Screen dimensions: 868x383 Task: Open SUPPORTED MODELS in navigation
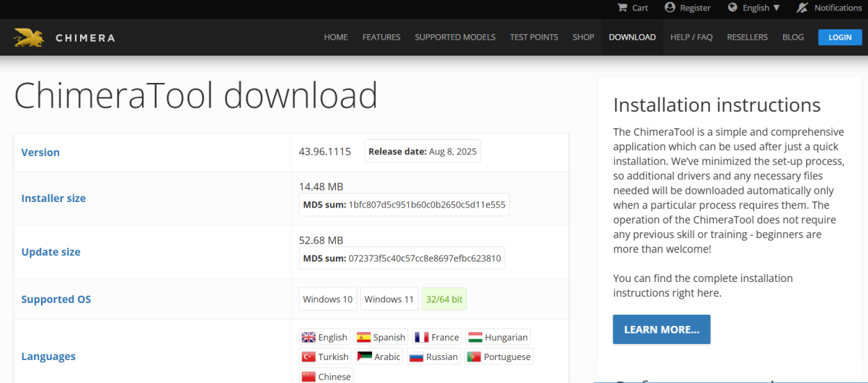455,37
